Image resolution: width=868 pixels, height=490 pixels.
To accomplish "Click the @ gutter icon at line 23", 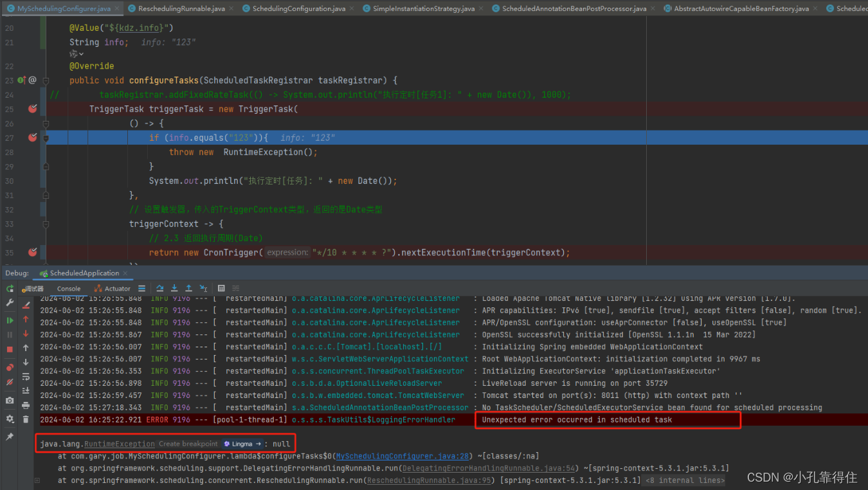I will [32, 80].
